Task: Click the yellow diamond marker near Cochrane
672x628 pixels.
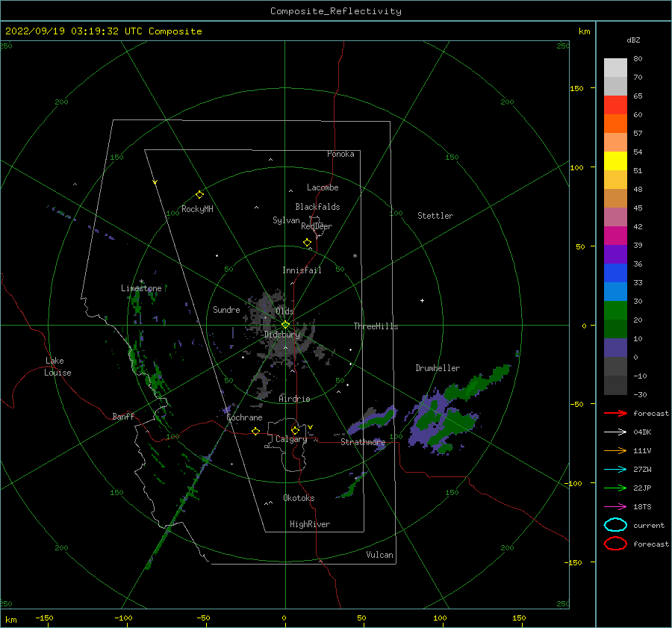Action: [256, 431]
